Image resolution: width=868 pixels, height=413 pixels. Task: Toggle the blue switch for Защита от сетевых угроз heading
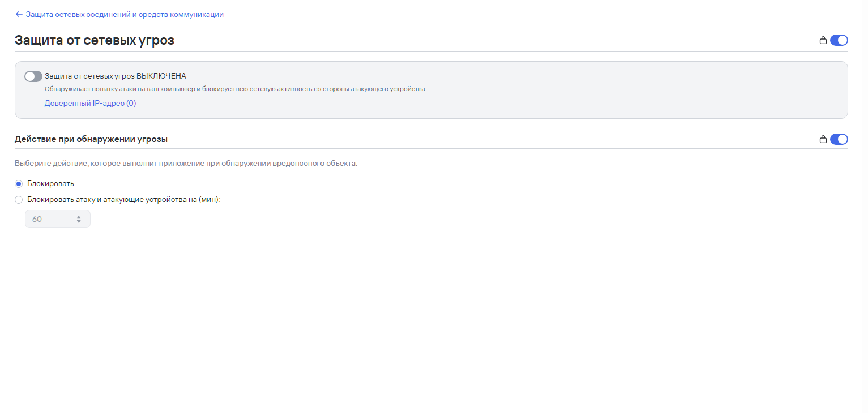(x=839, y=40)
